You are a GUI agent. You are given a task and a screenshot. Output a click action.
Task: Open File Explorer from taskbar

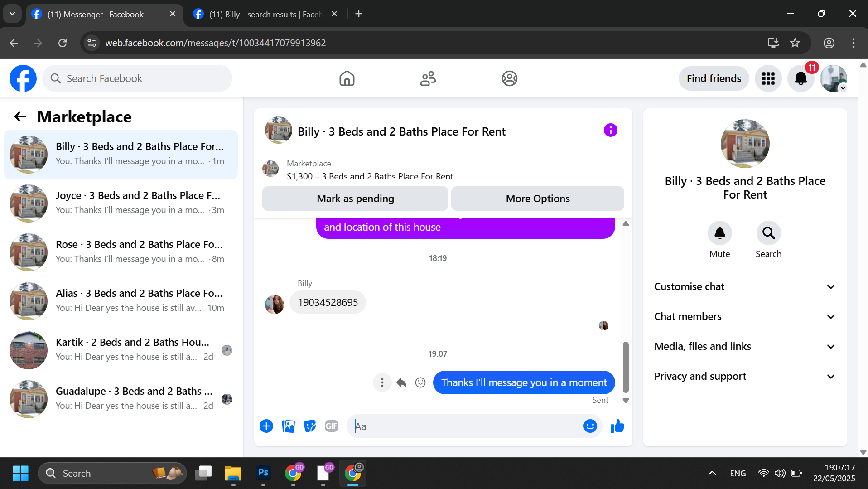pyautogui.click(x=233, y=473)
